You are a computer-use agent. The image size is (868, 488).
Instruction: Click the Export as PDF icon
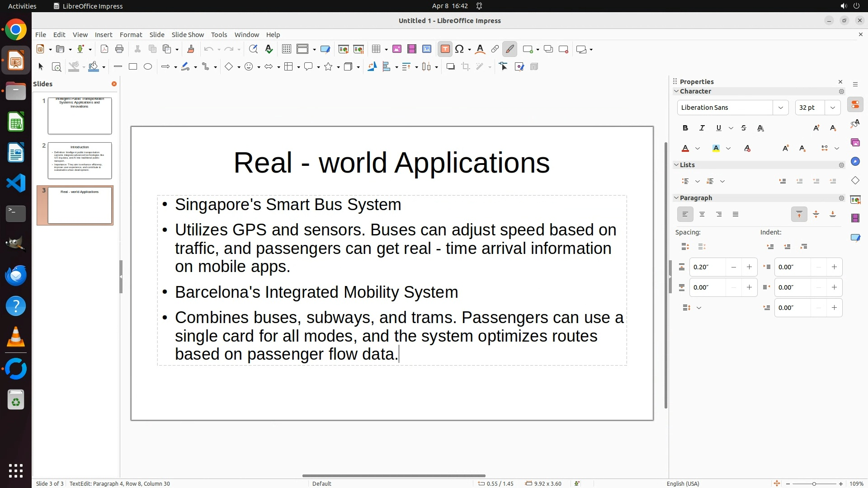[x=104, y=49]
